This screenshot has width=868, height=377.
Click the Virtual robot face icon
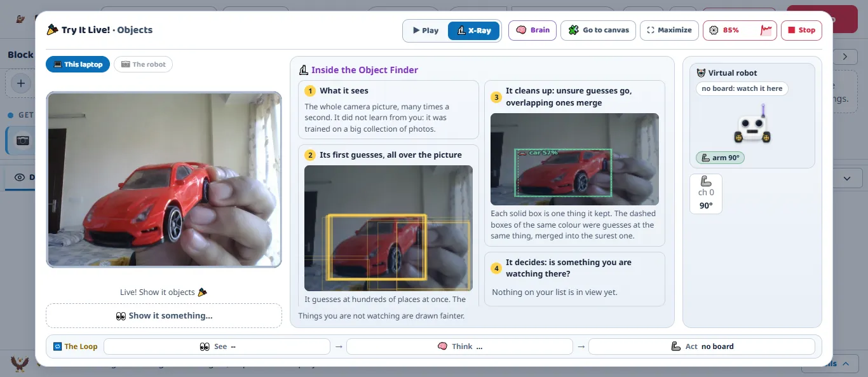701,73
